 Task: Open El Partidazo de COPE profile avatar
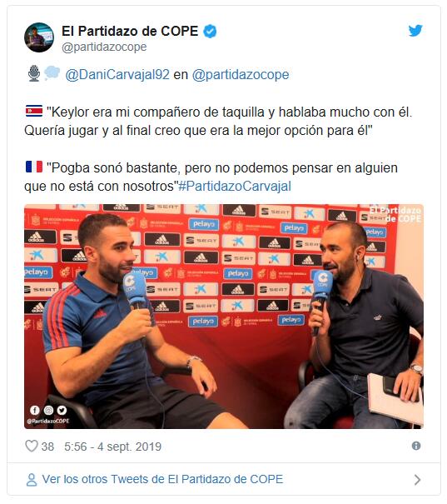coord(39,37)
